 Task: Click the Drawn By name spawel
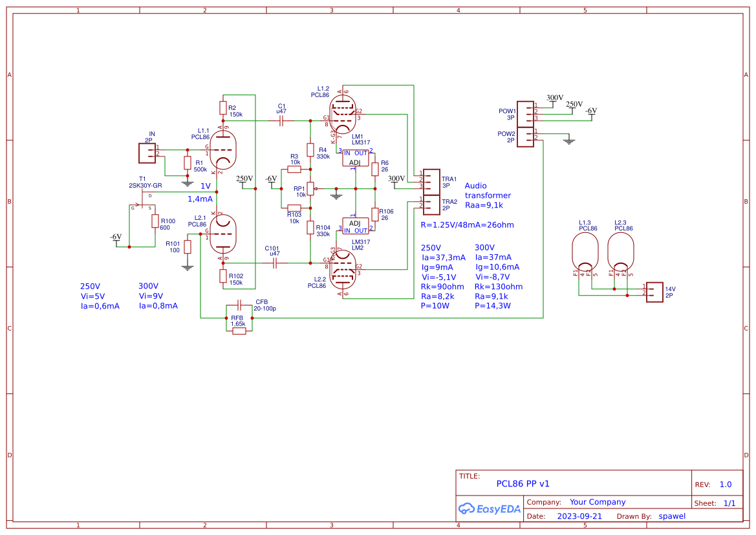click(672, 516)
